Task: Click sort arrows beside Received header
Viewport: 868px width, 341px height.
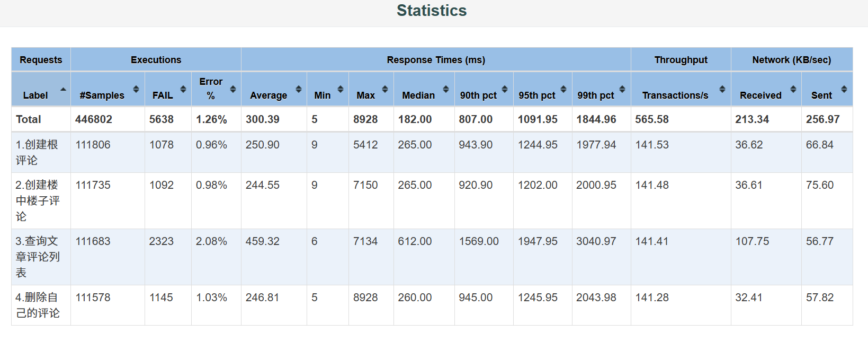Action: tap(793, 89)
